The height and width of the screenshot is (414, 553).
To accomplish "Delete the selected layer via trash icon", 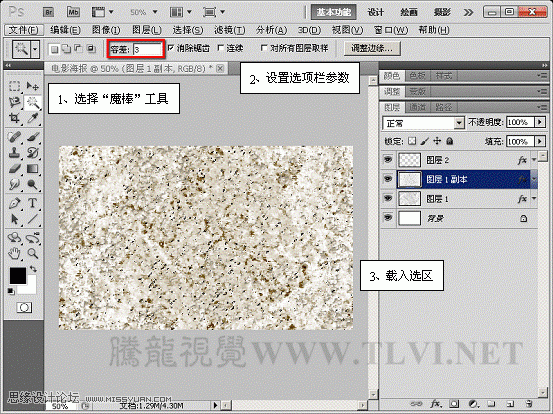I will coord(528,404).
